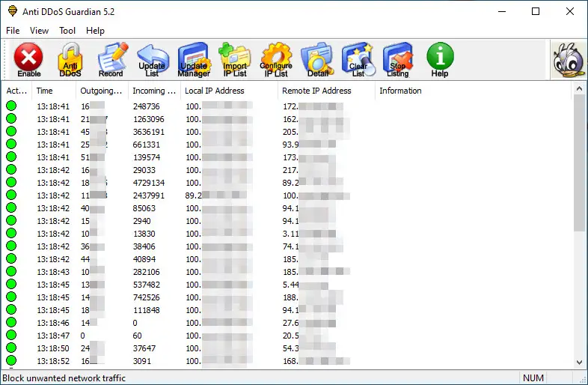Open the File menu
588x385 pixels.
tap(13, 31)
